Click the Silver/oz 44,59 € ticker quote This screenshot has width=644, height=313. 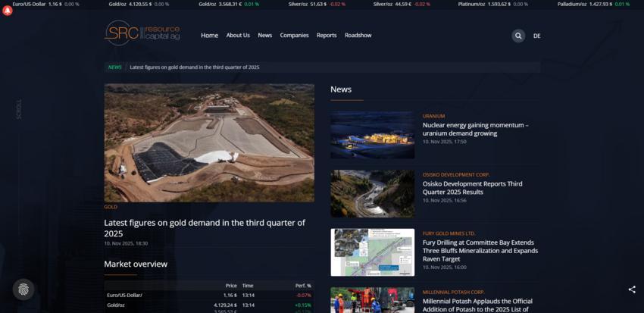click(402, 4)
